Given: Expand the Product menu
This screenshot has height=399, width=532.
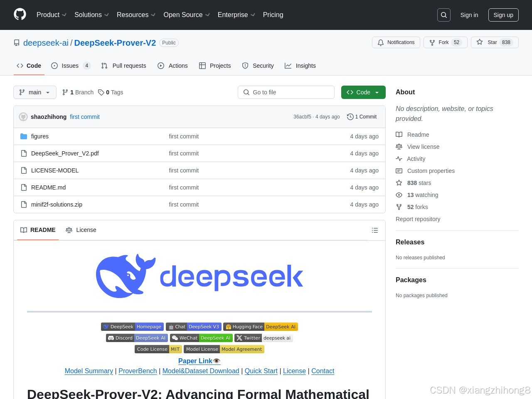Looking at the screenshot, I should click(52, 15).
